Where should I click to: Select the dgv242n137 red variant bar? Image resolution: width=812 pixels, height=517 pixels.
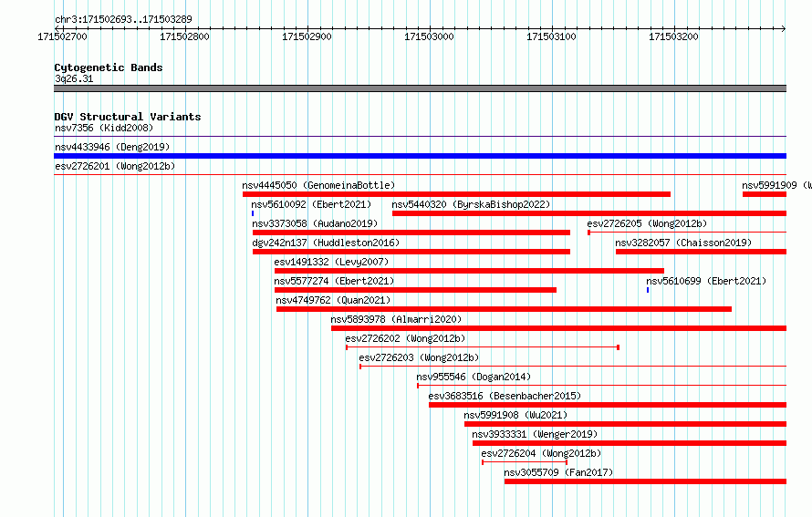click(x=411, y=252)
